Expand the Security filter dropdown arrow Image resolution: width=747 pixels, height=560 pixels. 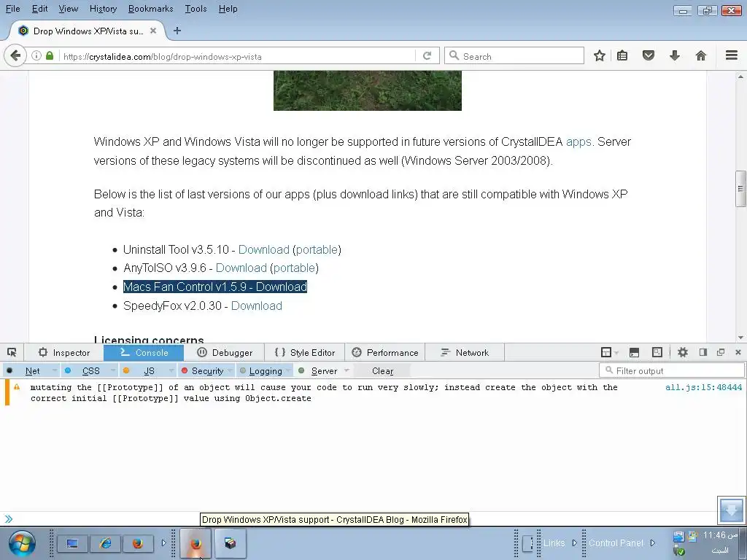[230, 371]
